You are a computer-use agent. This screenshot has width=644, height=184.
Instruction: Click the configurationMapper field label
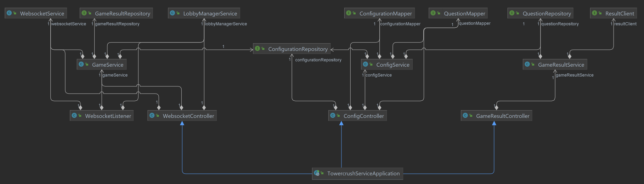400,24
